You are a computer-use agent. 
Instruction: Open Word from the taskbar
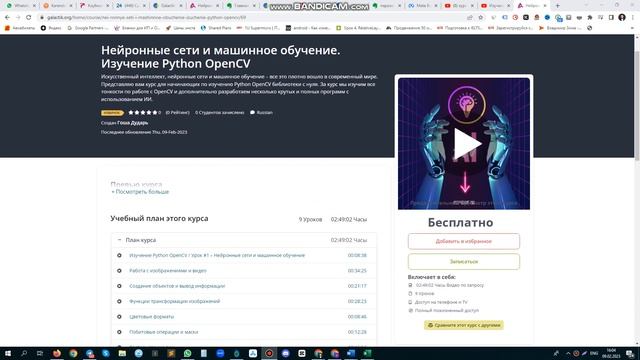click(351, 353)
